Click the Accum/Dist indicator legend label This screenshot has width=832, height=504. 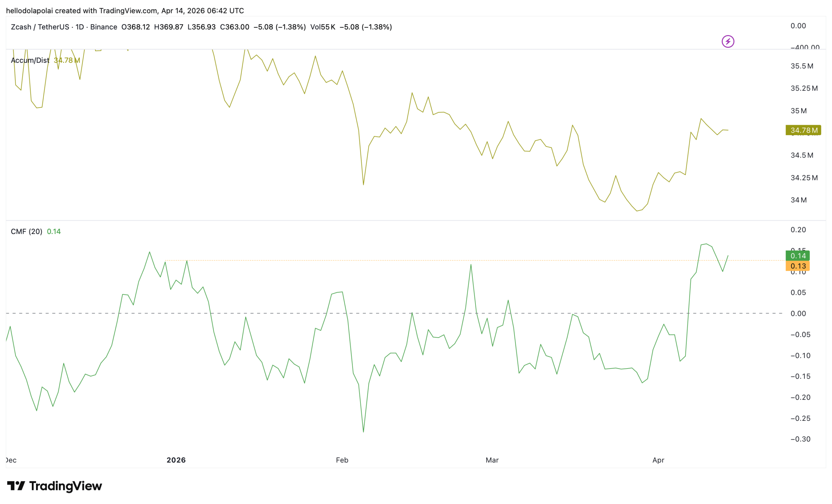tap(30, 60)
